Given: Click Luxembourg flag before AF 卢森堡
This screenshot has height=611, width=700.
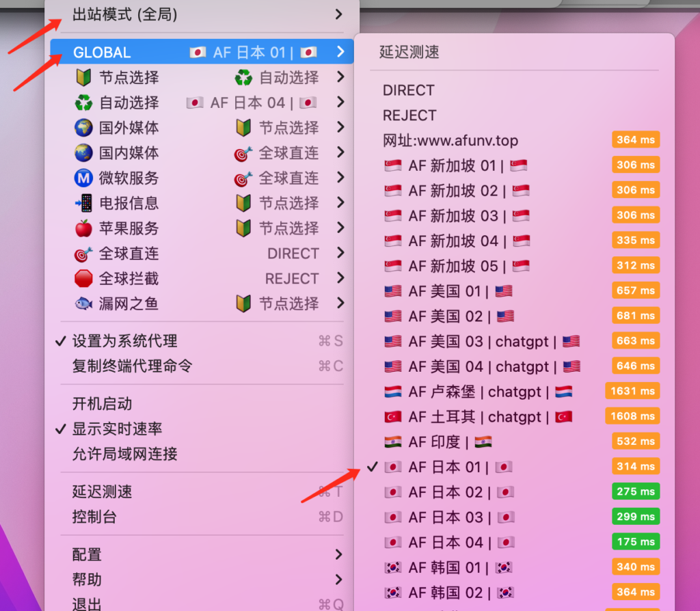Looking at the screenshot, I should (x=393, y=392).
